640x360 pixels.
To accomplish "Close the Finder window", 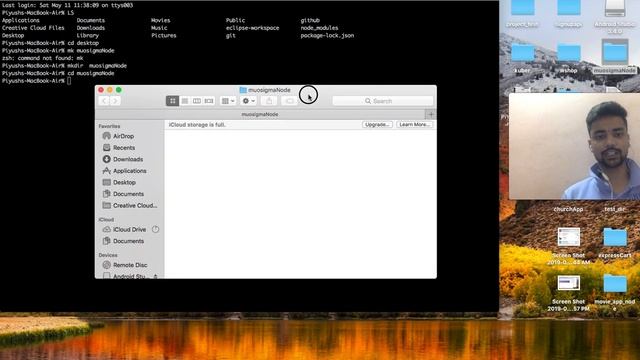I will (x=101, y=90).
